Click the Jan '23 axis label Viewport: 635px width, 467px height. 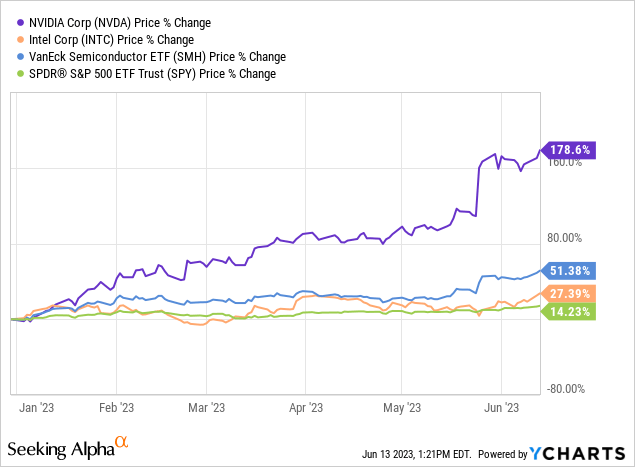pos(35,407)
